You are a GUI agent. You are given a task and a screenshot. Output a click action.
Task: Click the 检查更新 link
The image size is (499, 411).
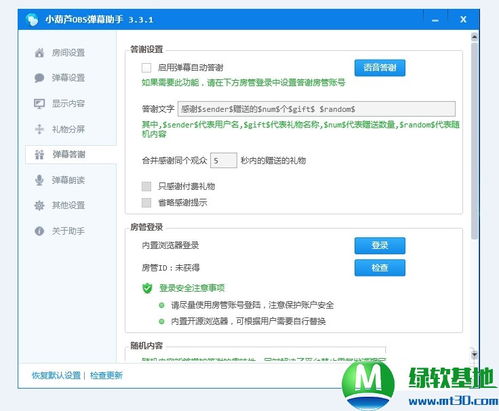point(106,375)
